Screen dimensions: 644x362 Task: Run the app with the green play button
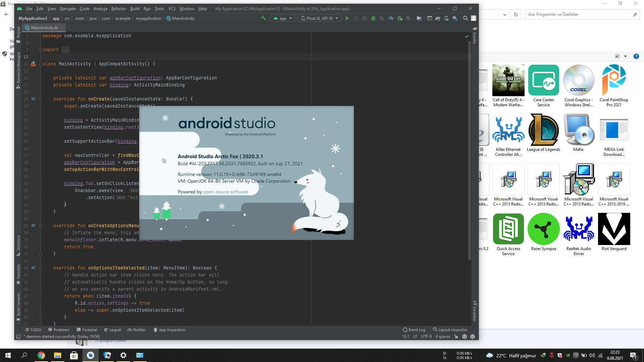pyautogui.click(x=347, y=18)
